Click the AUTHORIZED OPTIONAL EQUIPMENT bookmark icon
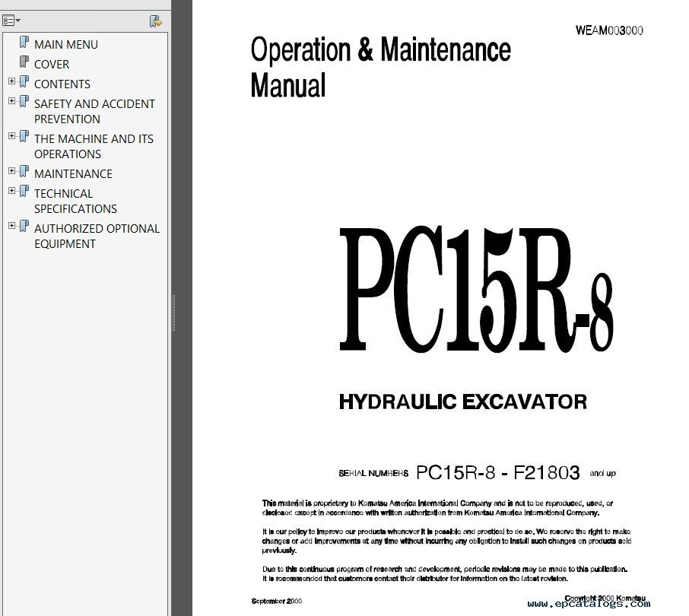The image size is (689, 616). point(24,227)
